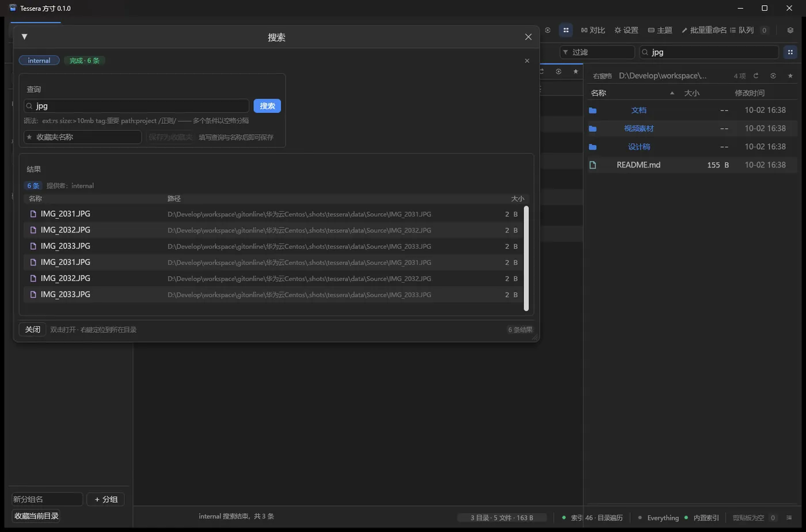
Task: Click the 关闭 button in the dialog
Action: tap(32, 329)
